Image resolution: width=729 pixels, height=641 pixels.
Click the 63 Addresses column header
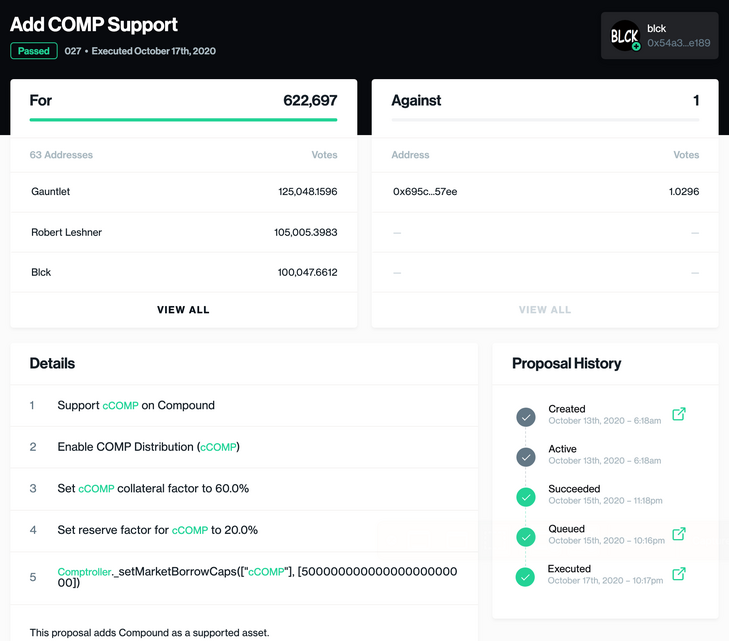tap(61, 155)
